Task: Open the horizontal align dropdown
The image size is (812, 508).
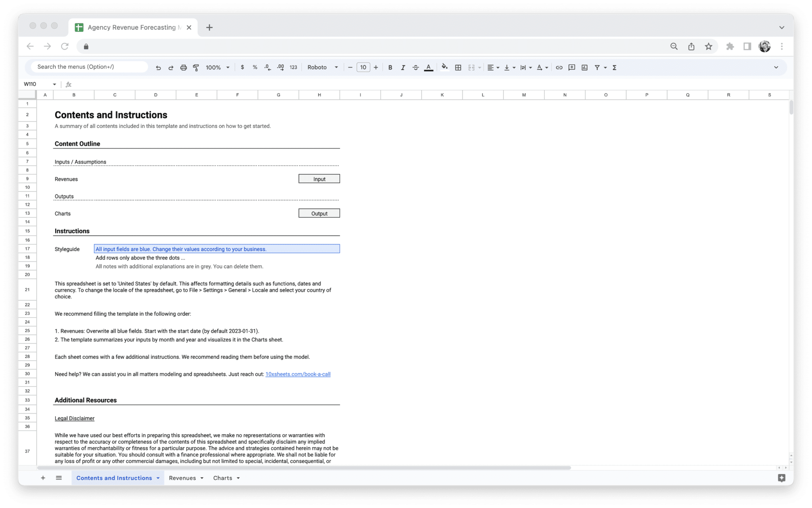Action: pyautogui.click(x=493, y=67)
